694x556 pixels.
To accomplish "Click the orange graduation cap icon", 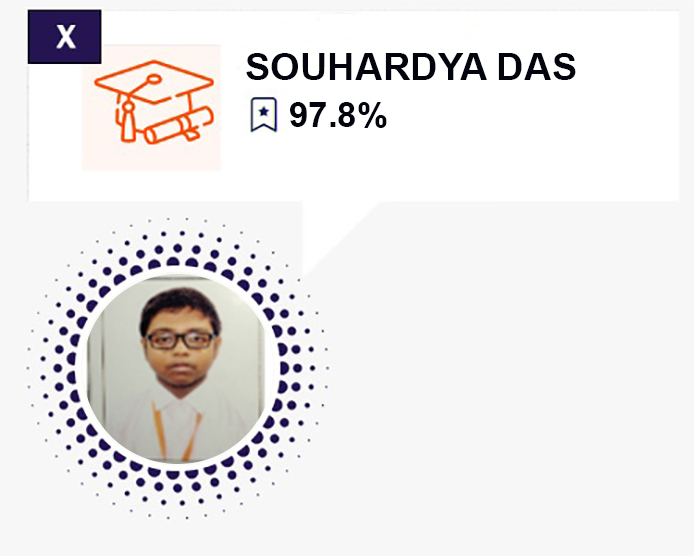I will click(150, 105).
